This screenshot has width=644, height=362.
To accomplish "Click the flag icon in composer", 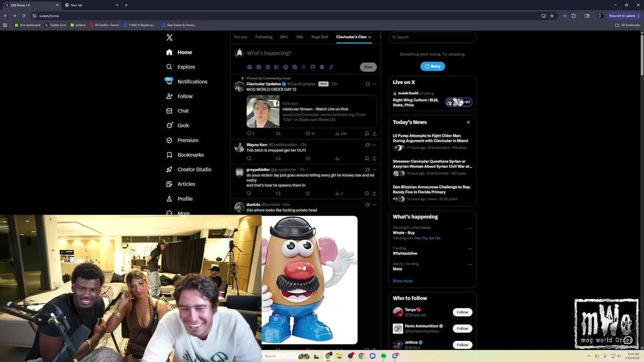I will pyautogui.click(x=313, y=67).
